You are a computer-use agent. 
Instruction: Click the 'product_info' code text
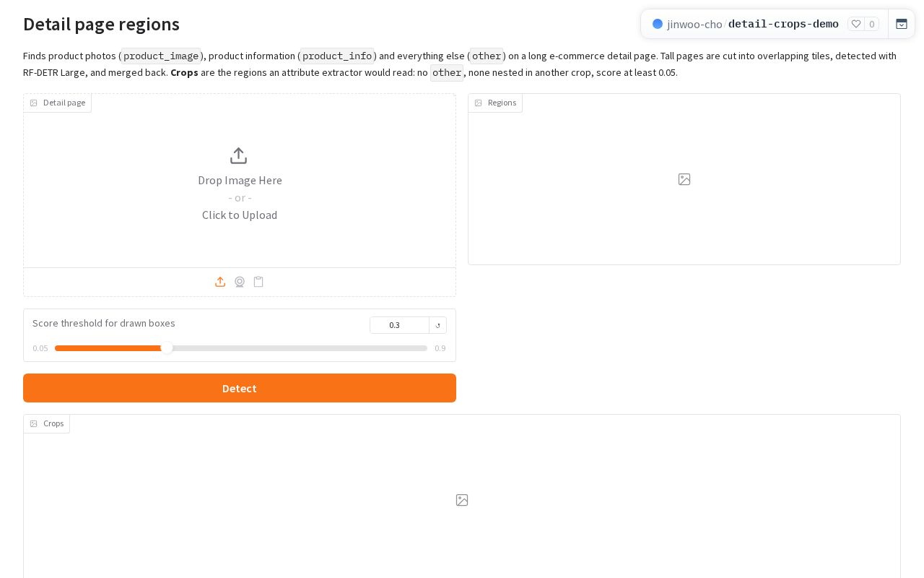[x=337, y=56]
